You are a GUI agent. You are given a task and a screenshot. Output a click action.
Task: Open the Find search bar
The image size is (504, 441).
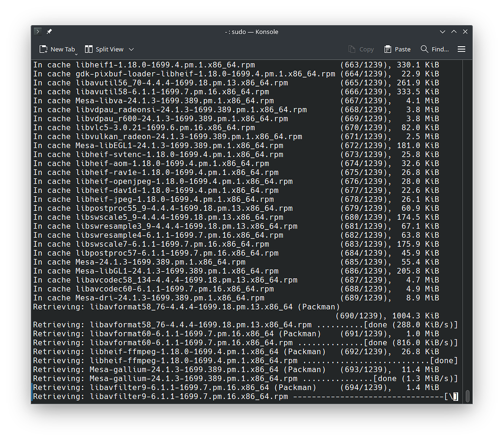pos(435,49)
